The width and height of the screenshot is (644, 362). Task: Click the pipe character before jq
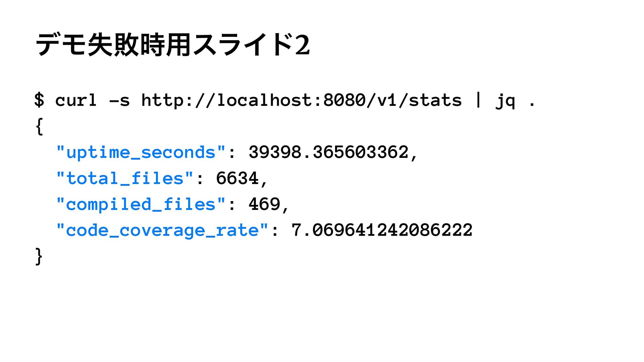(x=478, y=100)
